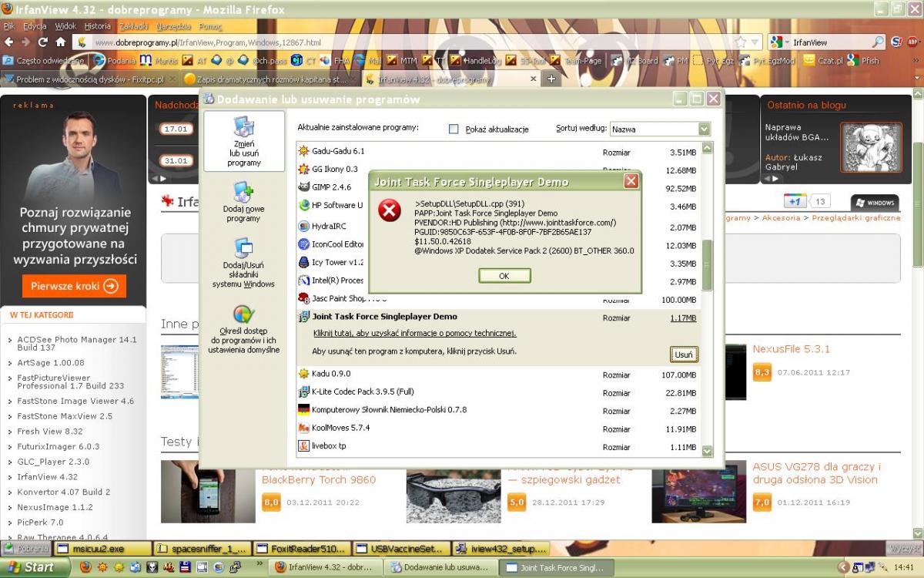Open iview432_setup download in downloads bar
This screenshot has height=578, width=924.
[501, 549]
